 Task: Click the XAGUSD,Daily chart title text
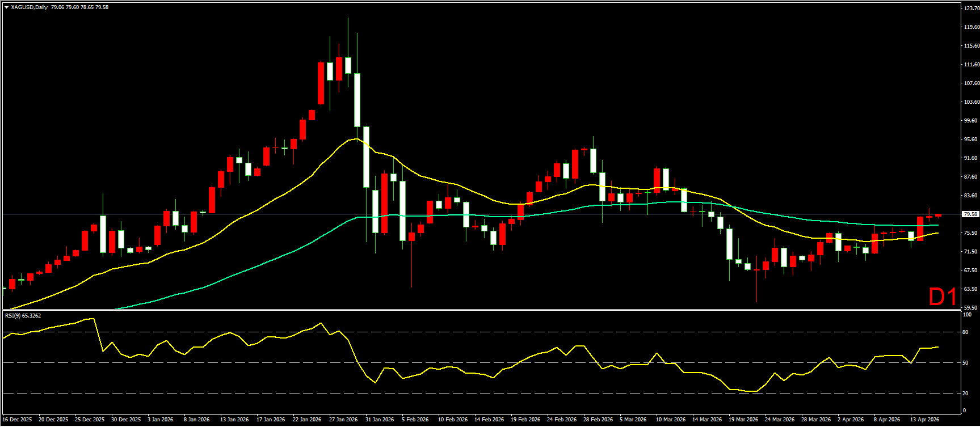pyautogui.click(x=29, y=7)
